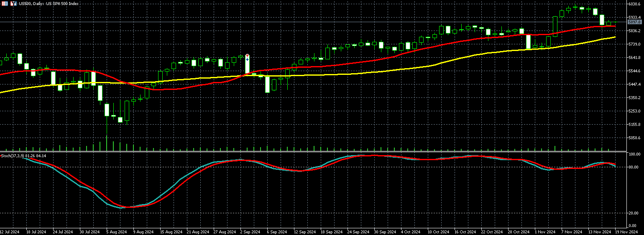Viewport: 644px width, 235px height.
Task: Click the current price label 5897.8
Action: pyautogui.click(x=634, y=22)
